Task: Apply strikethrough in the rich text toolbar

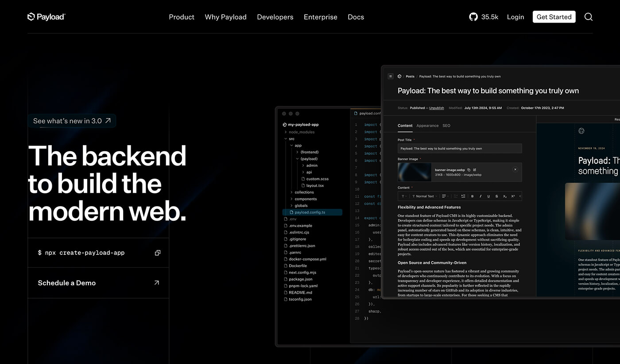Action: click(496, 196)
